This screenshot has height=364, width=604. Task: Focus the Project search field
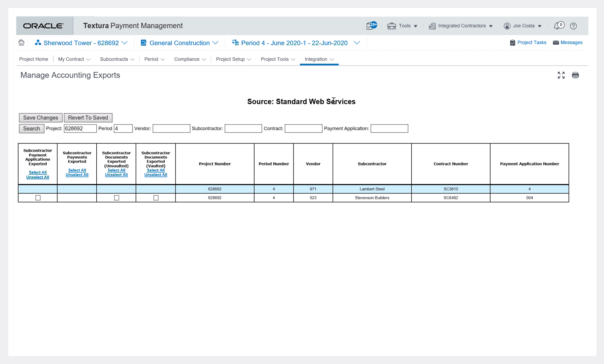pyautogui.click(x=80, y=128)
